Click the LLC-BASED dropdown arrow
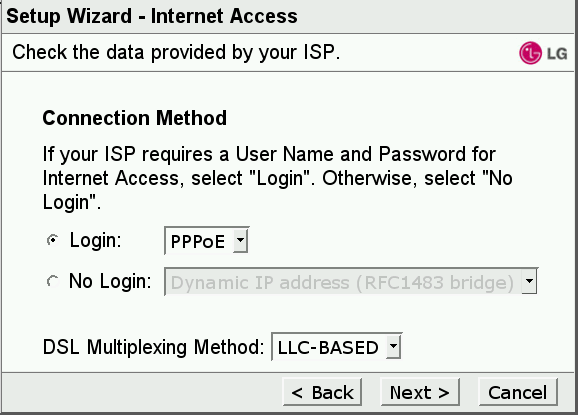578x415 pixels. [x=393, y=347]
